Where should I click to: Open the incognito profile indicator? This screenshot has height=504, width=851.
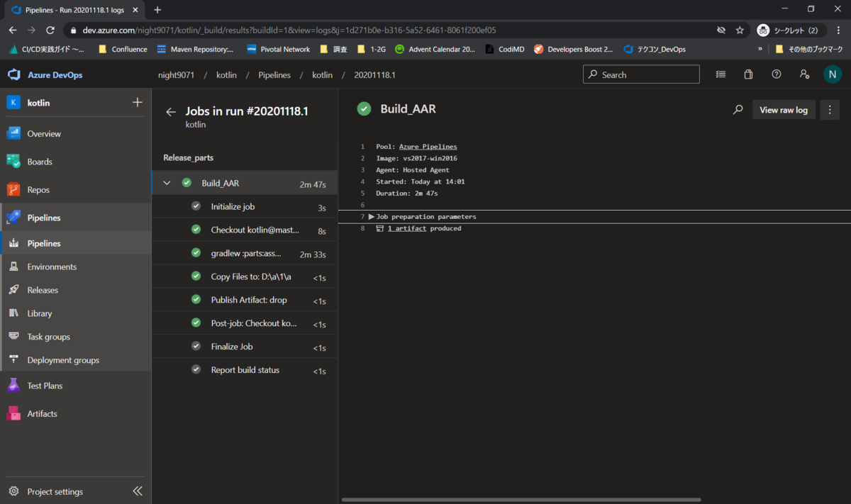click(791, 30)
